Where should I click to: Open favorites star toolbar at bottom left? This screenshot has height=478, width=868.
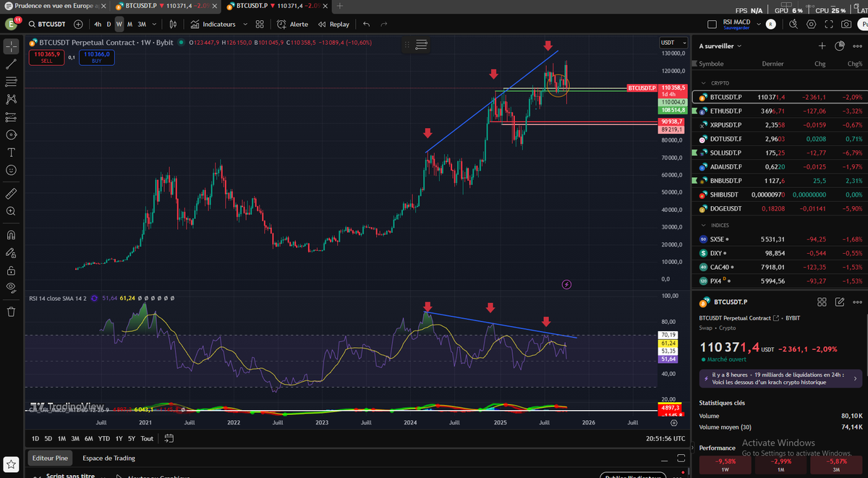(x=11, y=463)
